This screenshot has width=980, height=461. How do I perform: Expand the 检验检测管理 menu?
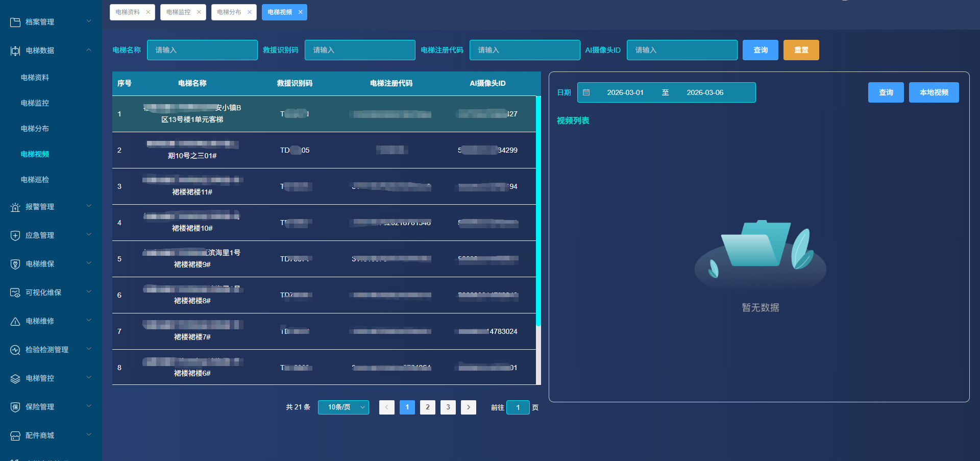point(89,349)
